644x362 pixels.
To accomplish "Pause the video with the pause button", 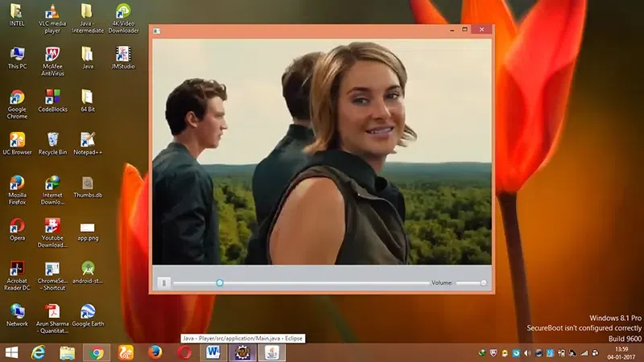I will pyautogui.click(x=164, y=283).
